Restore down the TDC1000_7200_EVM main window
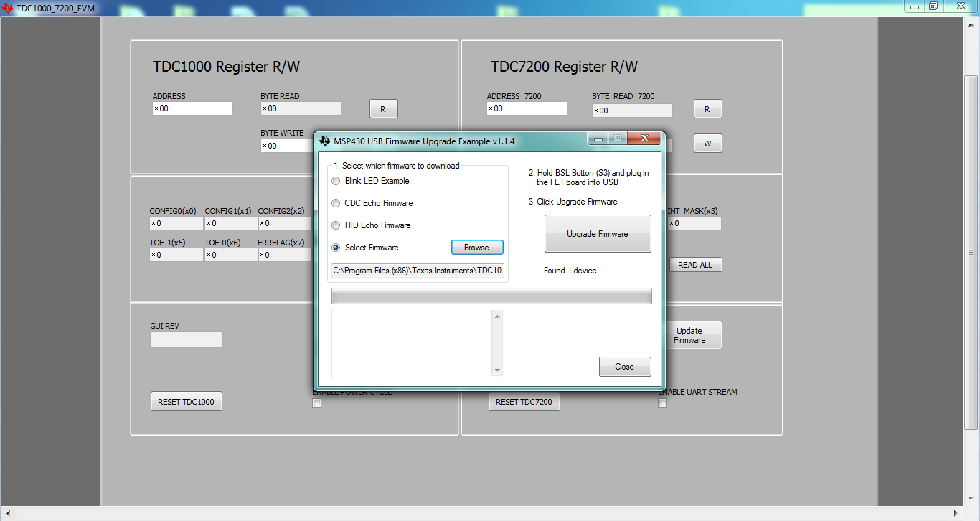The width and height of the screenshot is (980, 521). point(933,6)
